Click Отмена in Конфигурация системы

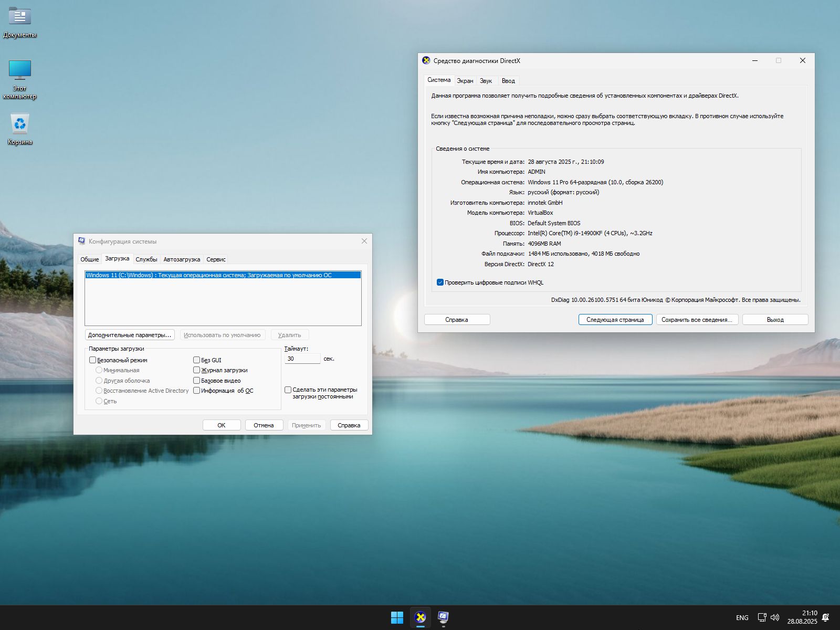coord(264,425)
